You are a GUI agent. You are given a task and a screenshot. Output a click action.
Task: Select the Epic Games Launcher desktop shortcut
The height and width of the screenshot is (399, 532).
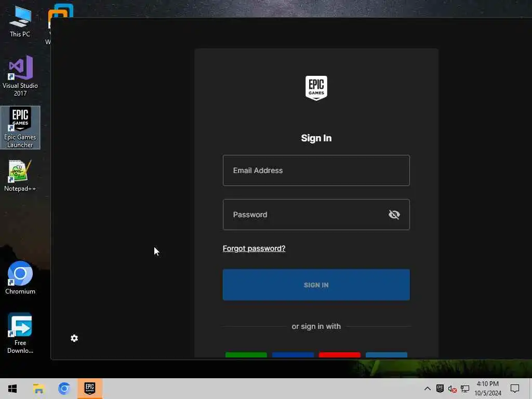click(x=20, y=128)
